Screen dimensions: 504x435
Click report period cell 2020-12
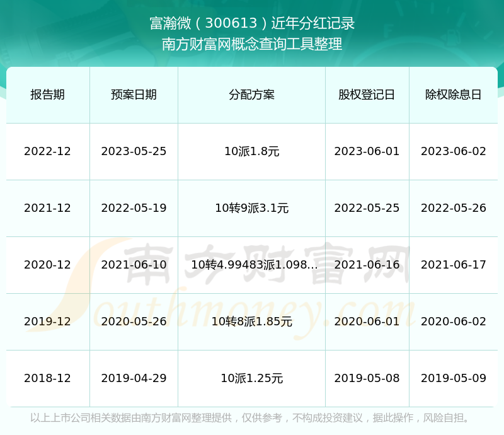(48, 265)
